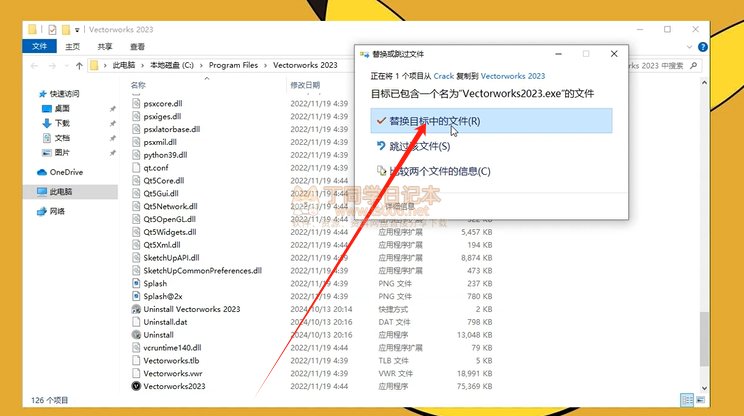Select the Uninstall.dat file

point(165,322)
